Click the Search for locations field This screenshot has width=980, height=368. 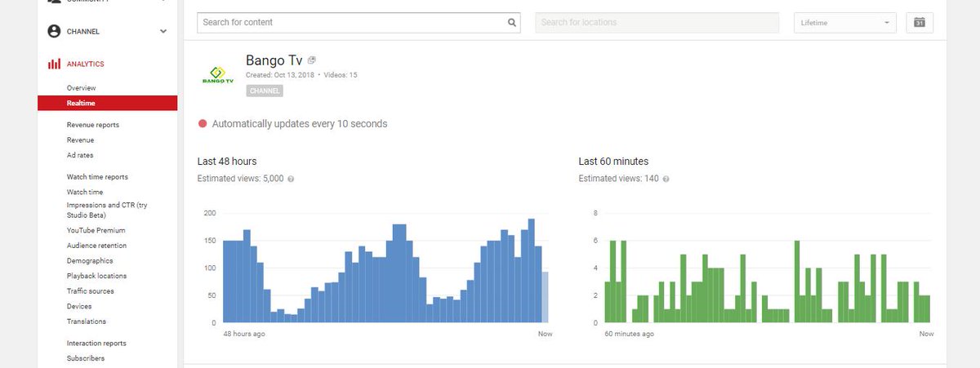tap(657, 23)
